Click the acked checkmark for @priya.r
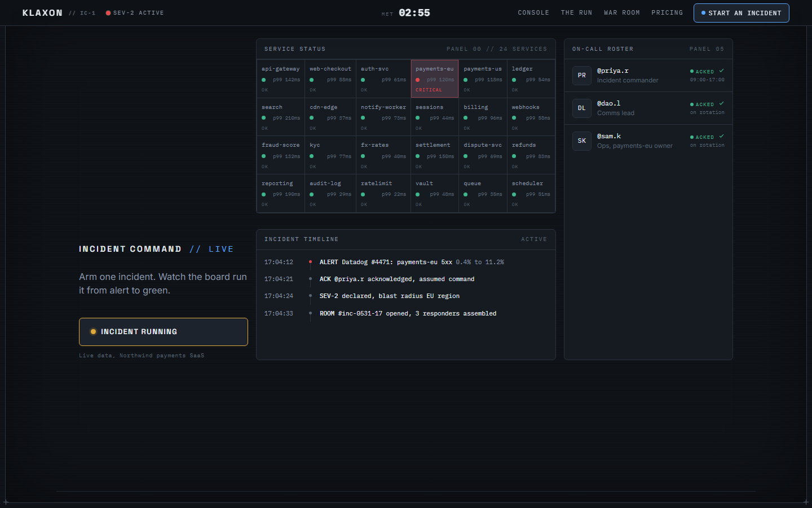 point(722,71)
